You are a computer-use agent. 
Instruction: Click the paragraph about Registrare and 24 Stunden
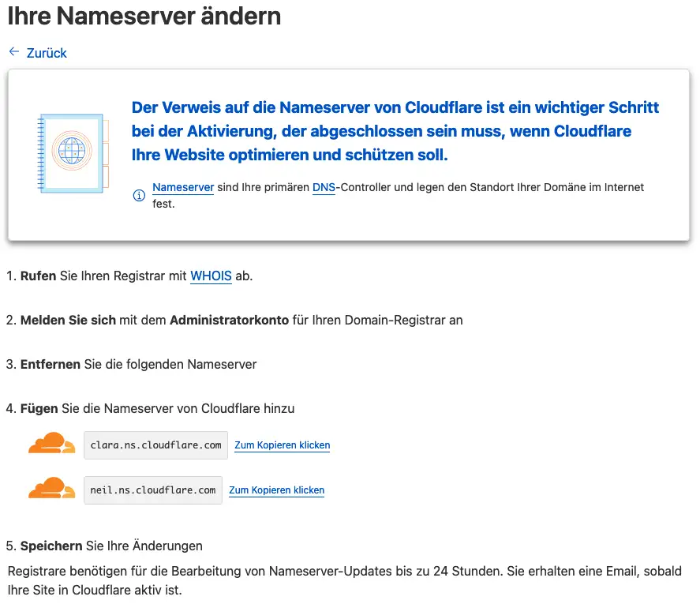pos(345,581)
